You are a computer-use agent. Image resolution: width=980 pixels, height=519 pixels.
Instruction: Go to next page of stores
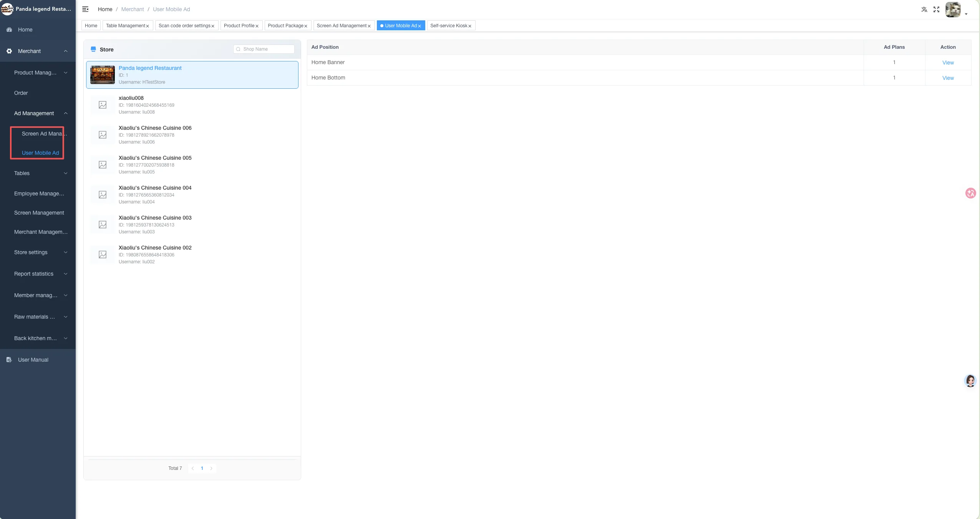(x=211, y=468)
